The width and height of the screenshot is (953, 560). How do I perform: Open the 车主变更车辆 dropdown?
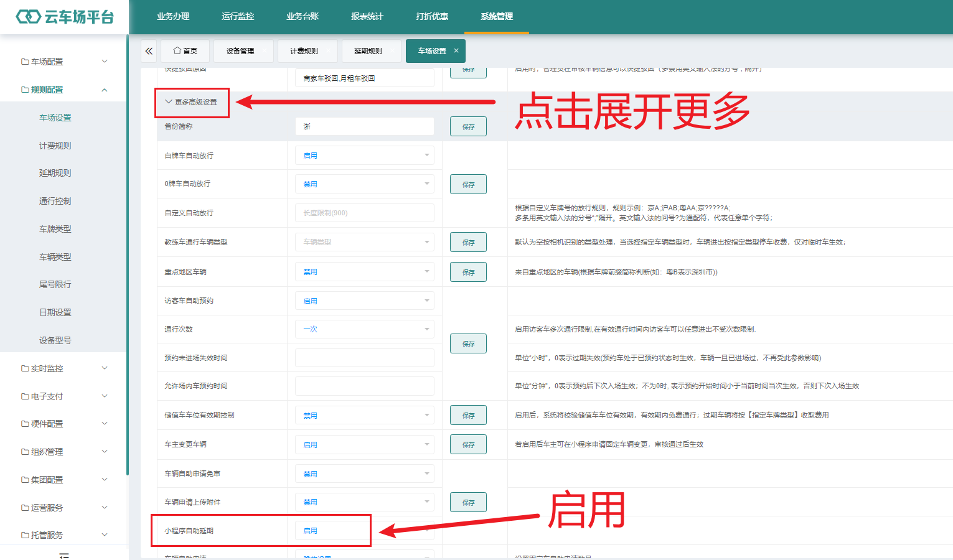tap(365, 445)
